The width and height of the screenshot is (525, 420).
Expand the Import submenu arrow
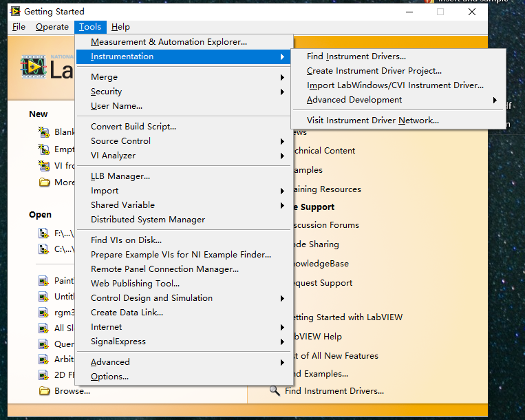pyautogui.click(x=282, y=191)
